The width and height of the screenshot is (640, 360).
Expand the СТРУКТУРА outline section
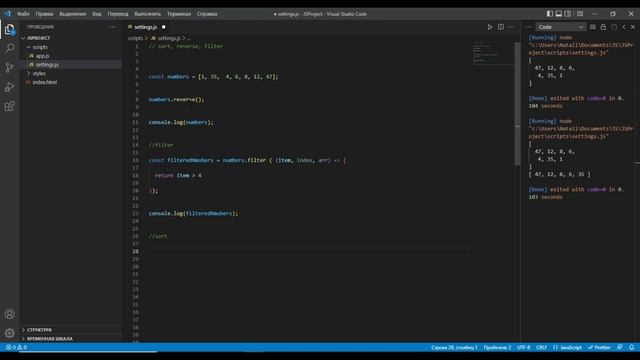pyautogui.click(x=39, y=329)
